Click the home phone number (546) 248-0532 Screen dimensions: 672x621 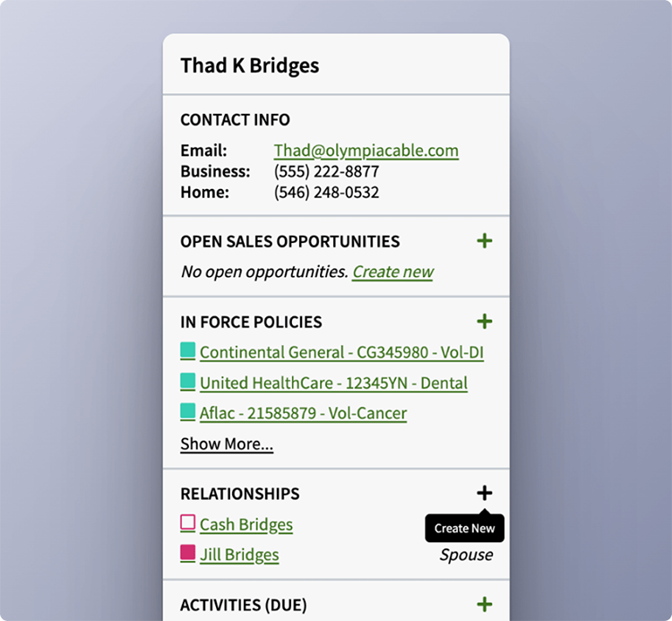pyautogui.click(x=326, y=193)
